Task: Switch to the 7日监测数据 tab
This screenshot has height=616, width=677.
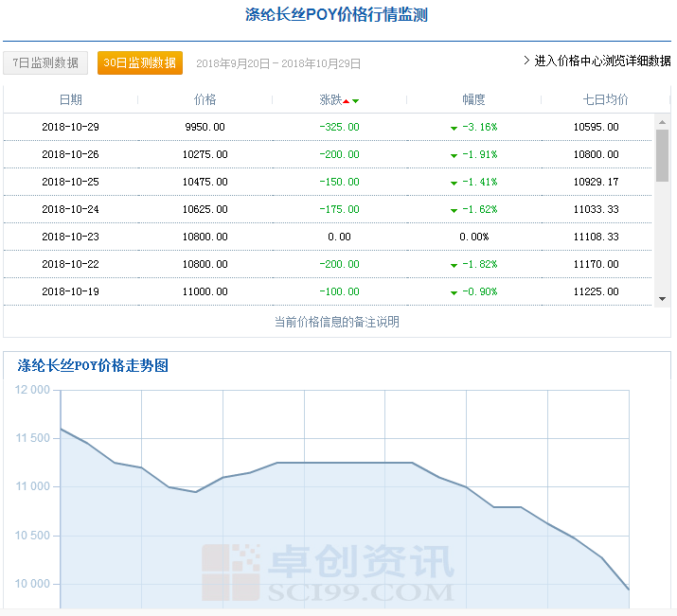Action: [x=45, y=62]
